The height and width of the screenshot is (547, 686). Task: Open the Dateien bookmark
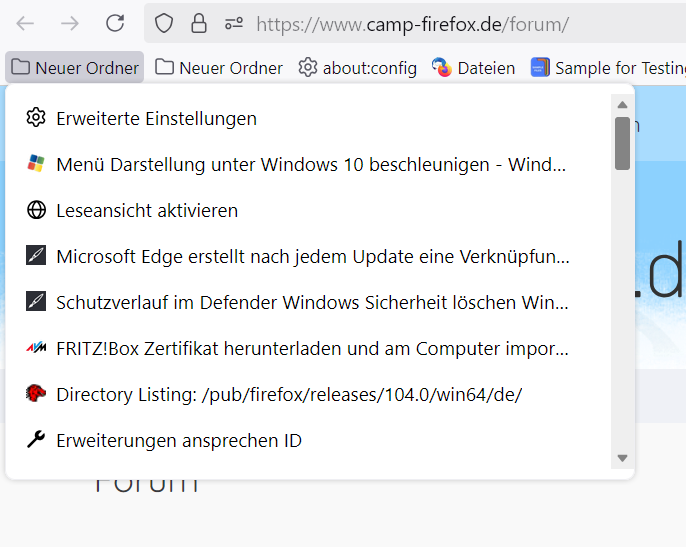point(474,68)
